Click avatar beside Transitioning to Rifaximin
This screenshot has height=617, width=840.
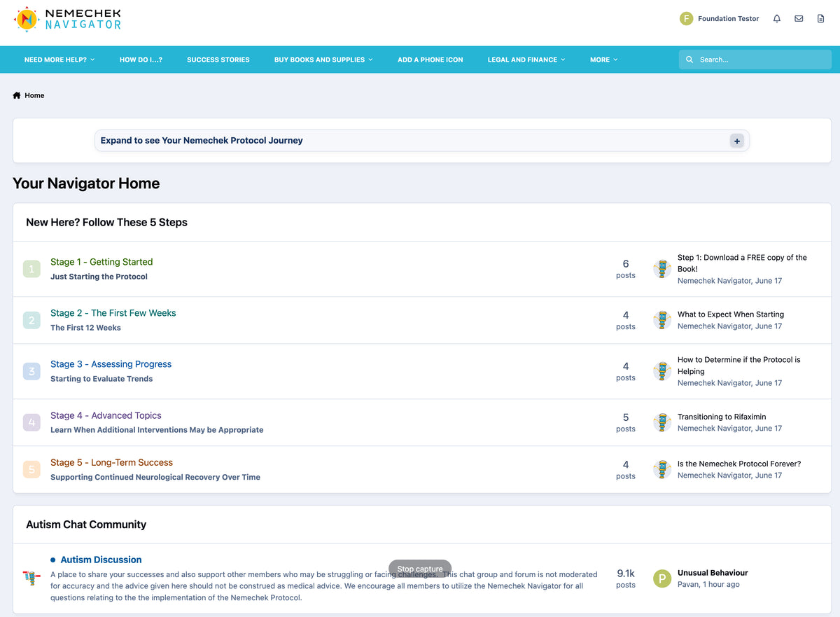click(x=662, y=422)
